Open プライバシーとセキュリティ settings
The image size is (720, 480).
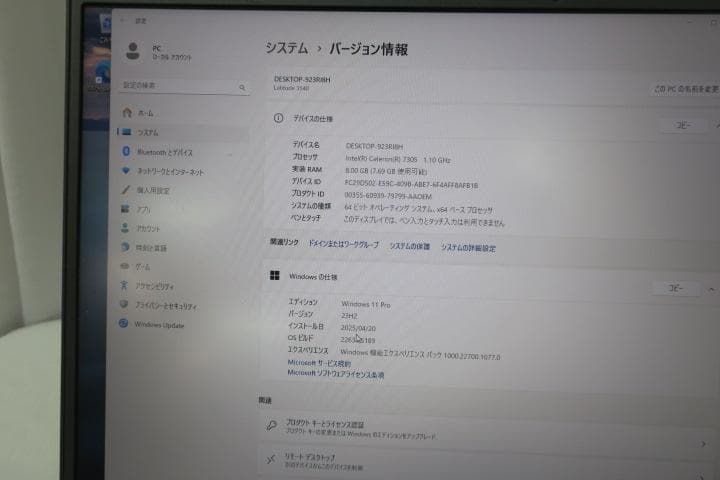(166, 305)
